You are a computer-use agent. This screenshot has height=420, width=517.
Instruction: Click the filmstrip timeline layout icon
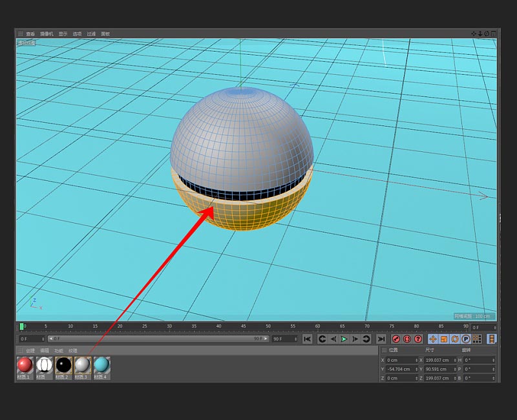click(x=492, y=339)
